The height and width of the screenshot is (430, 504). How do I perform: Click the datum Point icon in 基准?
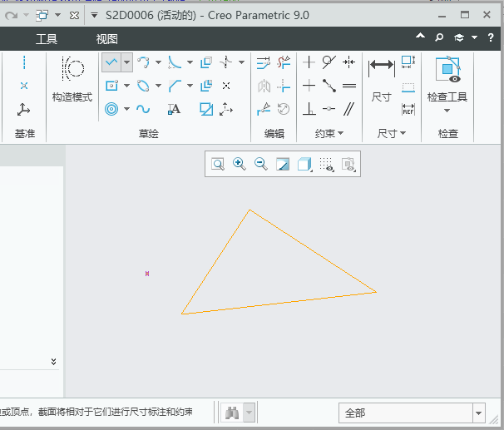pos(24,86)
